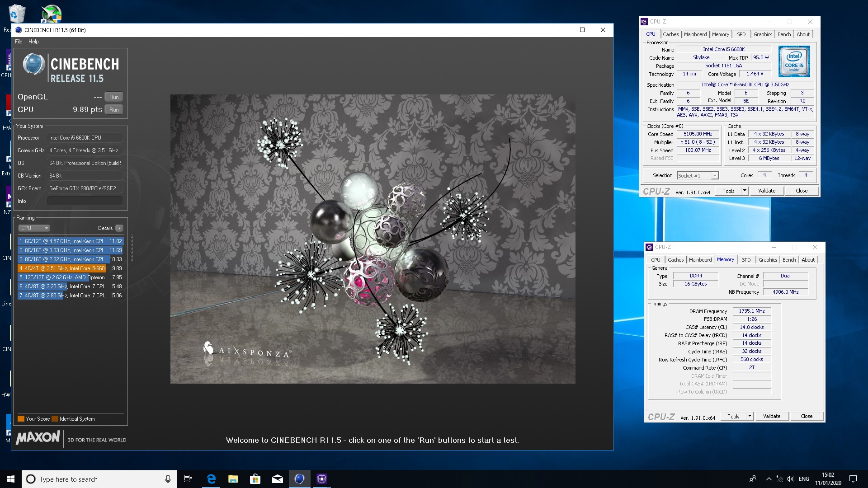This screenshot has width=868, height=488.
Task: Select ranking row 1 6C/12T Intel Xeon
Action: 71,241
